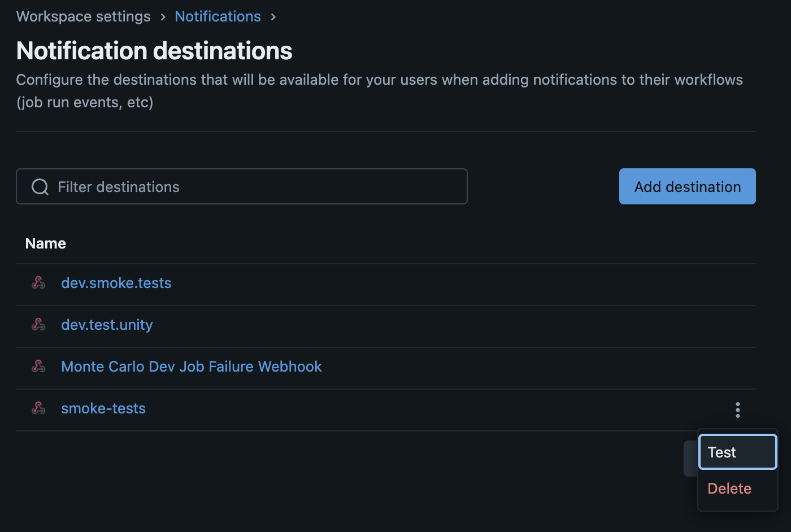Go to the Notifications breadcrumb link
The height and width of the screenshot is (532, 791).
click(218, 16)
